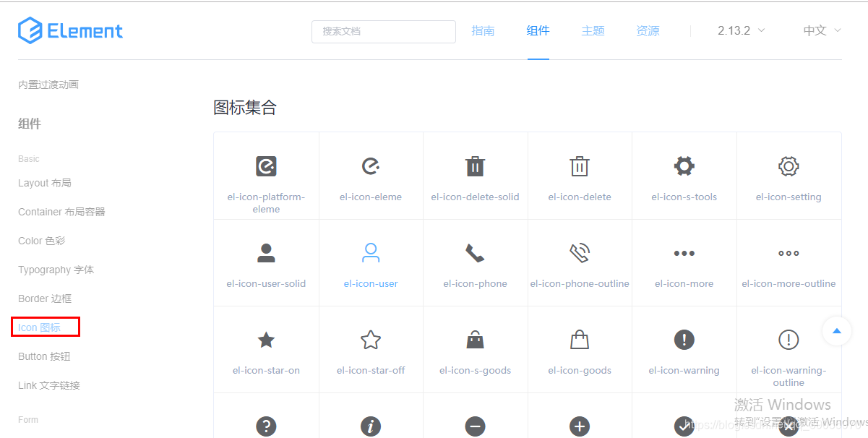Go to Link 文字链接 page
This screenshot has height=438, width=868.
click(x=49, y=385)
